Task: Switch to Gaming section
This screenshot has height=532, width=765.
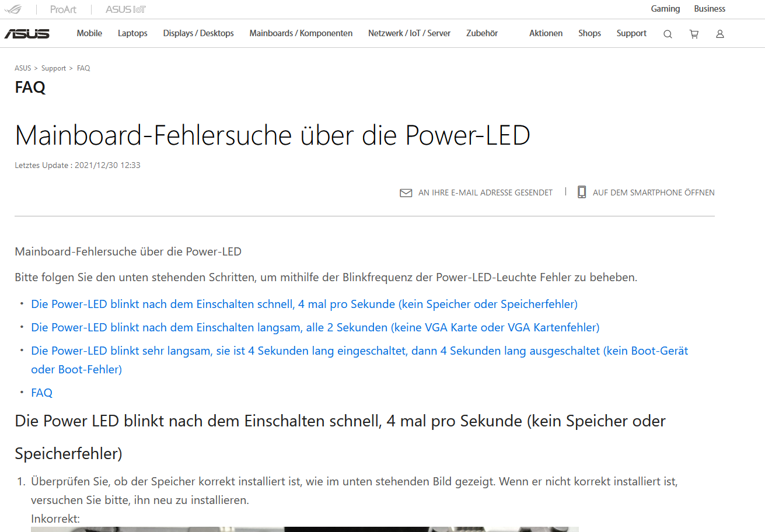Action: click(665, 9)
